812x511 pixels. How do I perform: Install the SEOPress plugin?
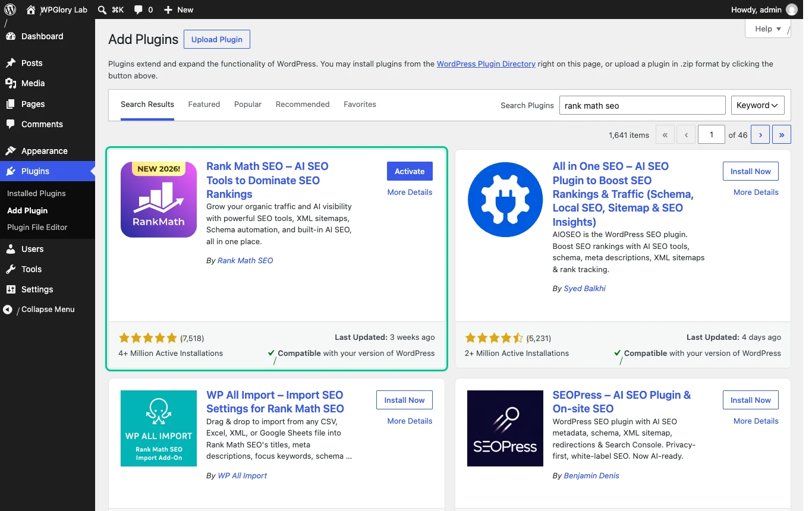(x=751, y=400)
